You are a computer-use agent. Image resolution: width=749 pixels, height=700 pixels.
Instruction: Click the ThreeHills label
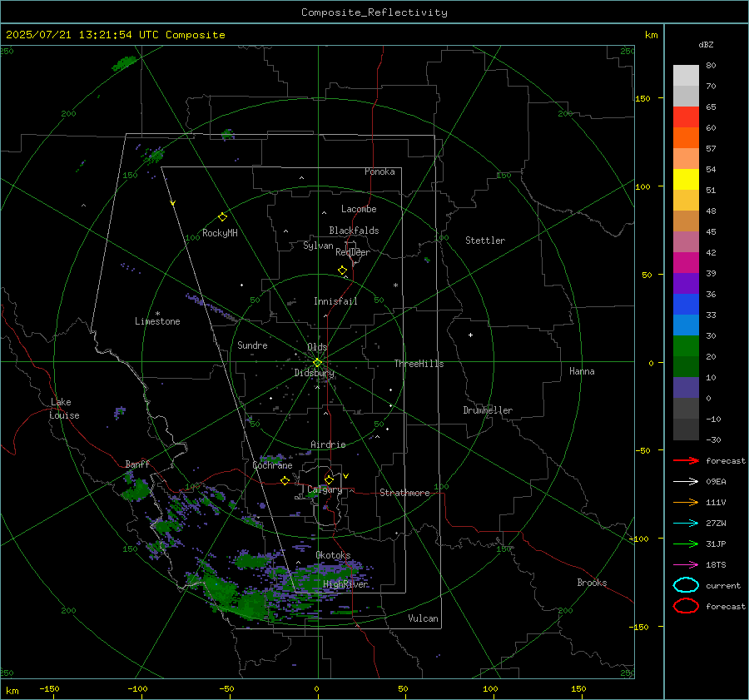point(419,364)
